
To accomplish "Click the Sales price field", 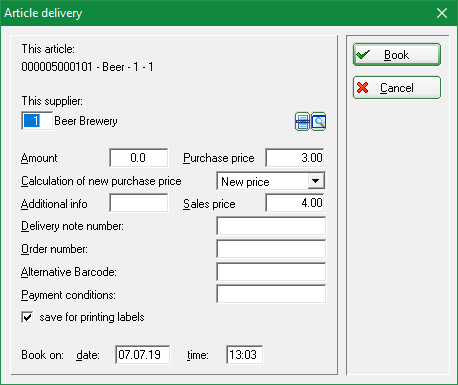I will coord(295,203).
